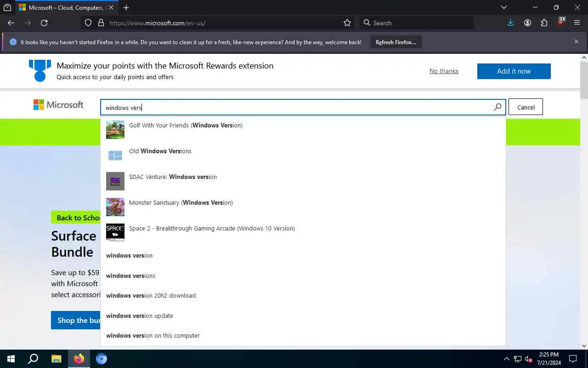The width and height of the screenshot is (588, 368).
Task: Show hidden system tray icons
Action: click(507, 359)
